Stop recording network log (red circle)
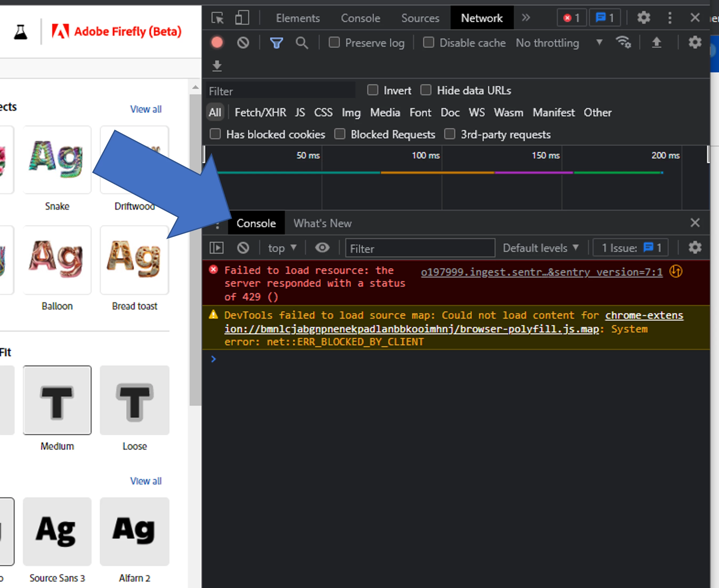719x588 pixels. (217, 43)
